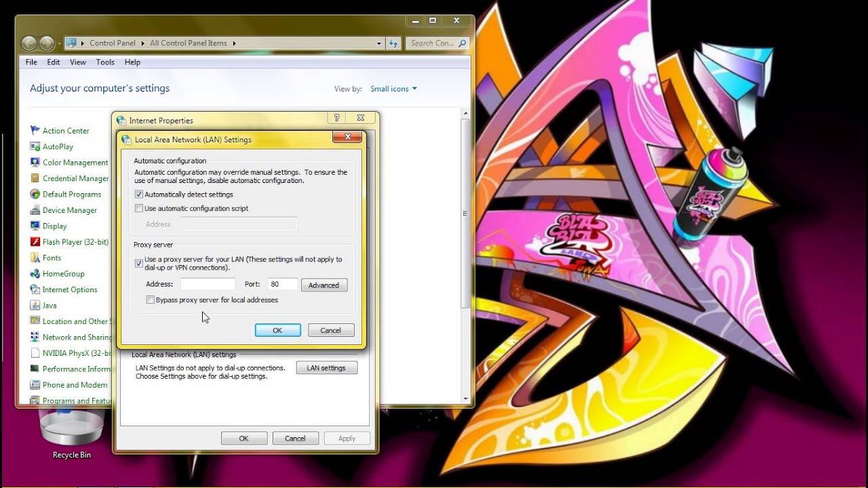Click the Internet Options icon
Image resolution: width=868 pixels, height=488 pixels.
tap(35, 289)
